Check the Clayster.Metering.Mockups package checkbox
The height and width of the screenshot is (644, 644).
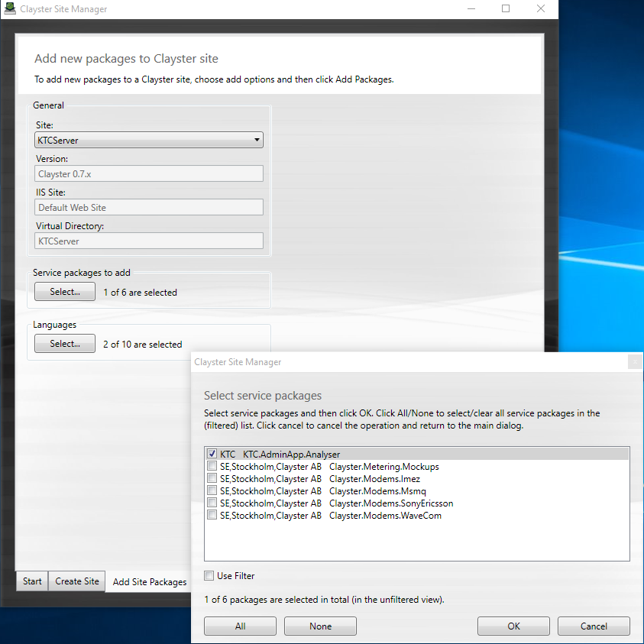click(x=212, y=466)
